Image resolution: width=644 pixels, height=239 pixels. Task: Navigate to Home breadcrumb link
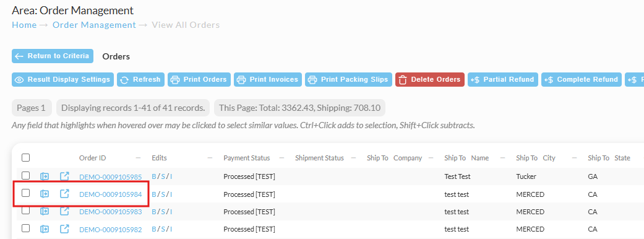24,25
